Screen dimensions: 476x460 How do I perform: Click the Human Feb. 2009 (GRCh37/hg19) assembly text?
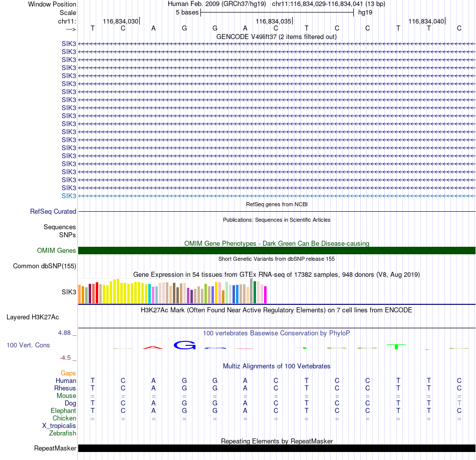[217, 4]
